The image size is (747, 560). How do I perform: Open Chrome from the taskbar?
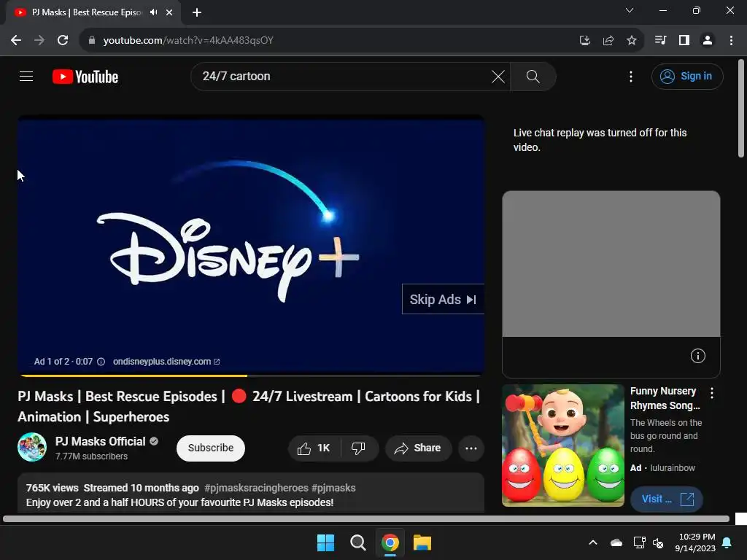click(390, 542)
